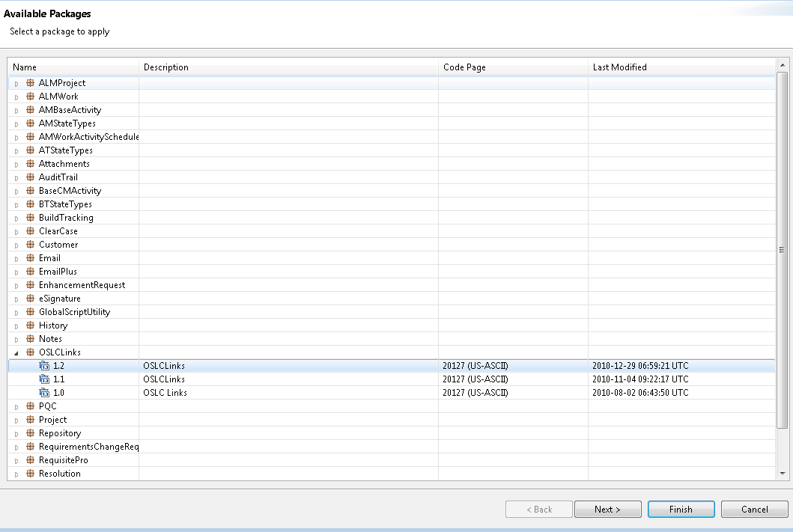Cancel the package wizard
This screenshot has width=793, height=532.
[x=754, y=510]
